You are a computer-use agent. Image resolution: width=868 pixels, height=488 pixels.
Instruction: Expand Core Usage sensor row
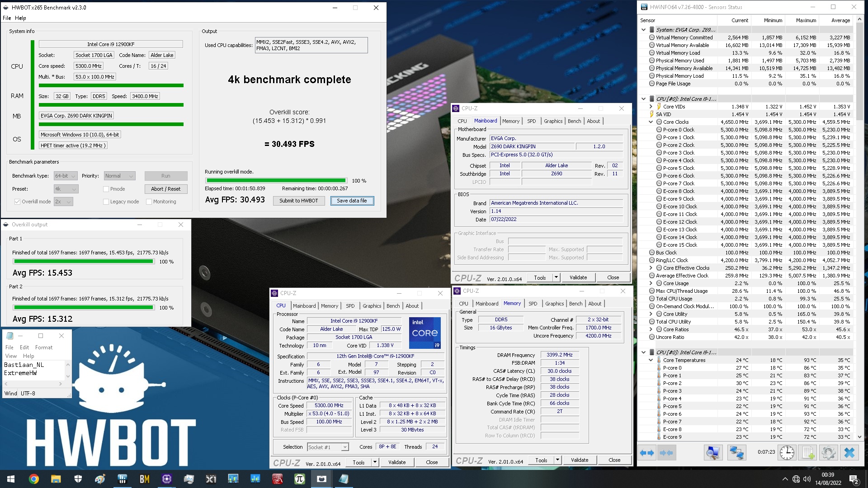click(x=651, y=283)
